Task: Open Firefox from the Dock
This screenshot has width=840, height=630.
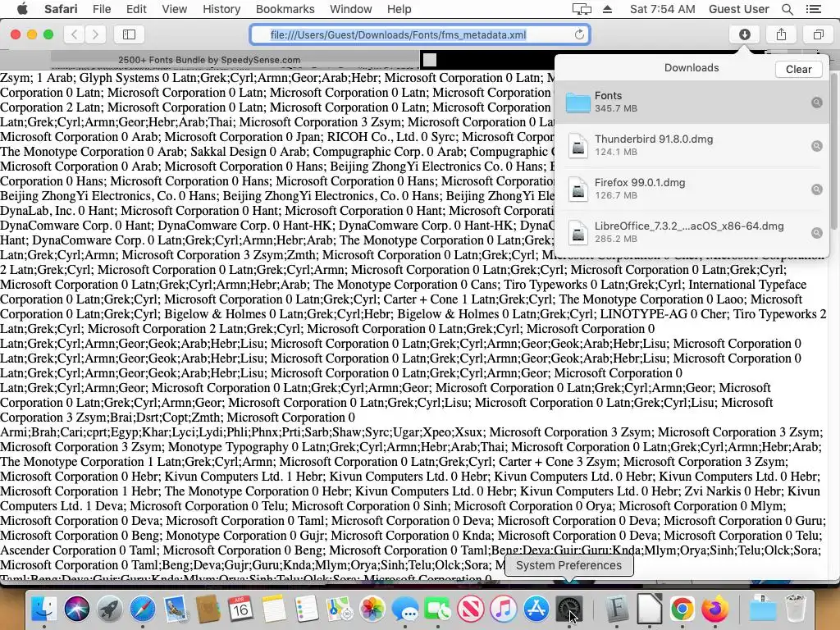Action: [x=715, y=609]
